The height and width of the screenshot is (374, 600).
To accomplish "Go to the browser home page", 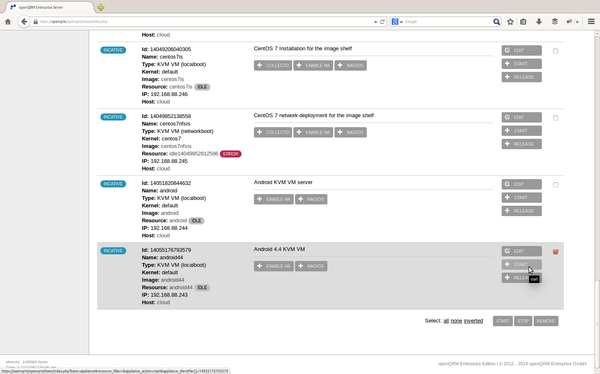I will pos(8,22).
